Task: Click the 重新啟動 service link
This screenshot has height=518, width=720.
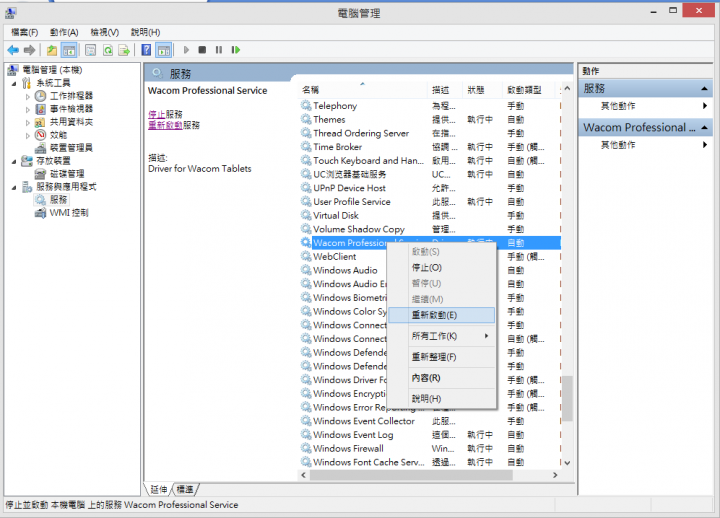Action: coord(165,125)
